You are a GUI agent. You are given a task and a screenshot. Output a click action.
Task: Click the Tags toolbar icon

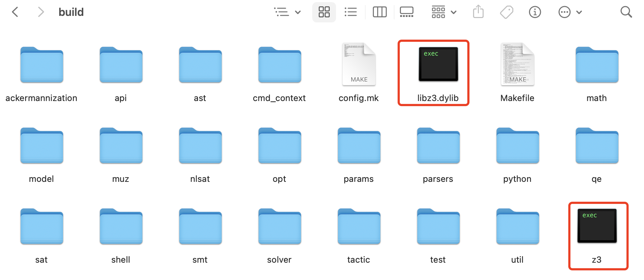click(506, 12)
